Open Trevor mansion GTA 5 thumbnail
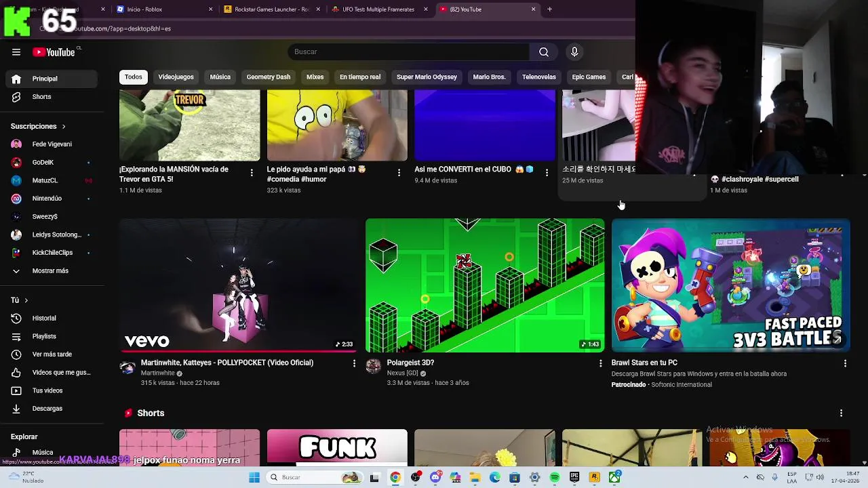Image resolution: width=868 pixels, height=488 pixels. click(189, 125)
